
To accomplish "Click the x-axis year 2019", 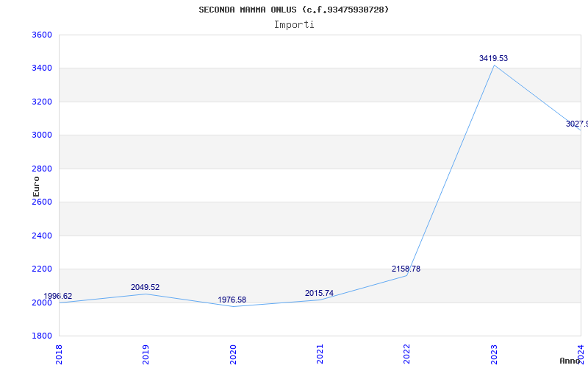I will [146, 355].
